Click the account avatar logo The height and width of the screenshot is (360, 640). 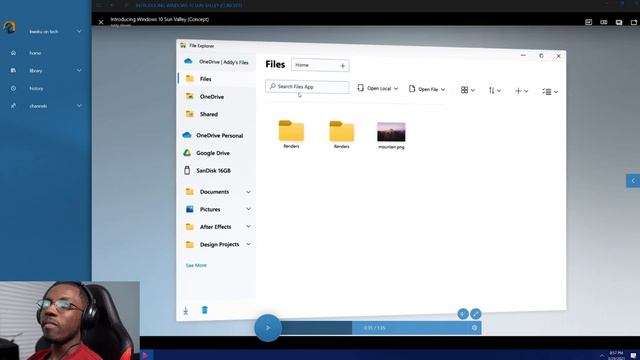coord(9,27)
